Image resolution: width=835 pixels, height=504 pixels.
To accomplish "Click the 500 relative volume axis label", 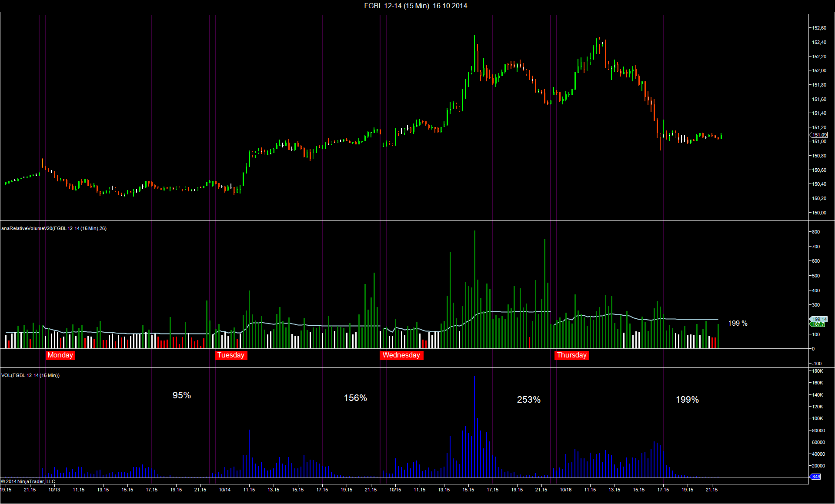I will pyautogui.click(x=816, y=276).
